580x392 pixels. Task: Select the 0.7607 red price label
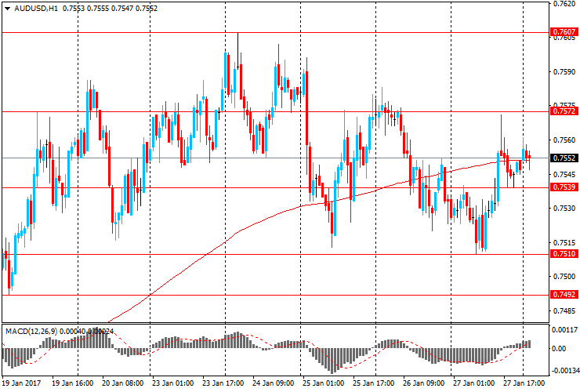tap(564, 32)
